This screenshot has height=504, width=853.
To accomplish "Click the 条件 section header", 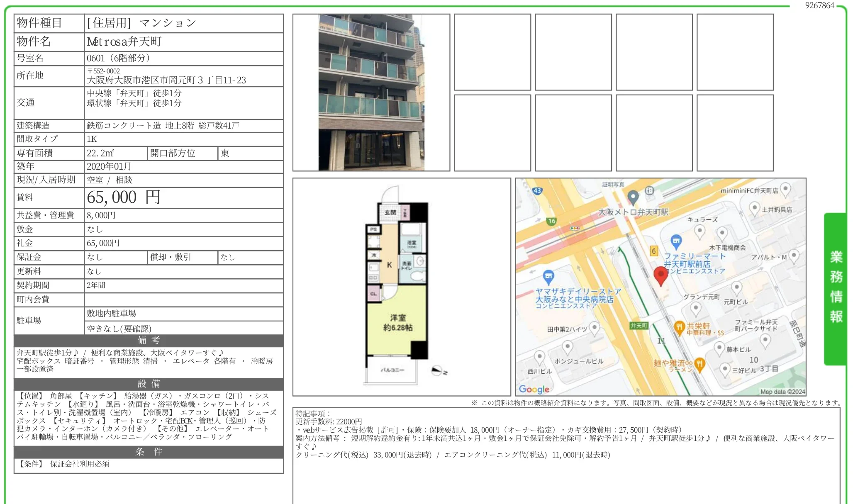I will pyautogui.click(x=149, y=452).
